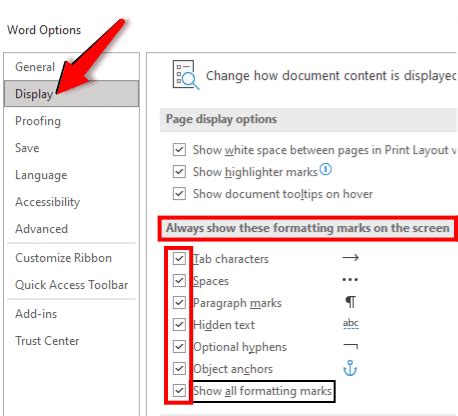
Task: Uncheck Show highlighter marks checkbox
Action: (179, 172)
